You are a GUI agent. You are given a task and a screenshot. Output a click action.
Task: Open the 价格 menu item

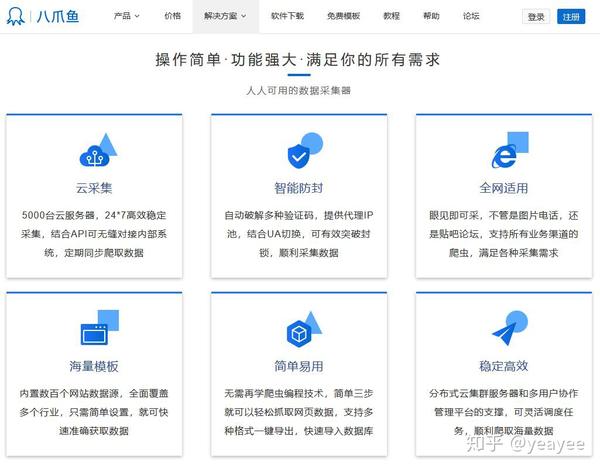click(173, 16)
